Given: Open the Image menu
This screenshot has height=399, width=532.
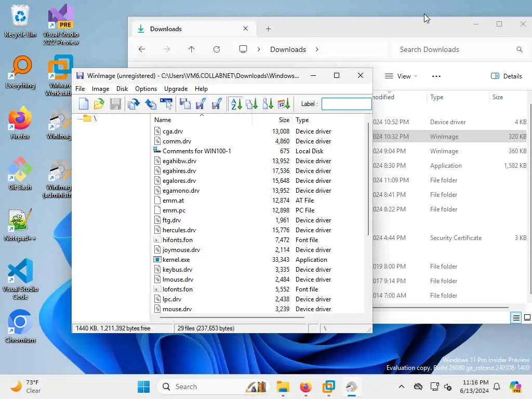Looking at the screenshot, I should pyautogui.click(x=100, y=89).
